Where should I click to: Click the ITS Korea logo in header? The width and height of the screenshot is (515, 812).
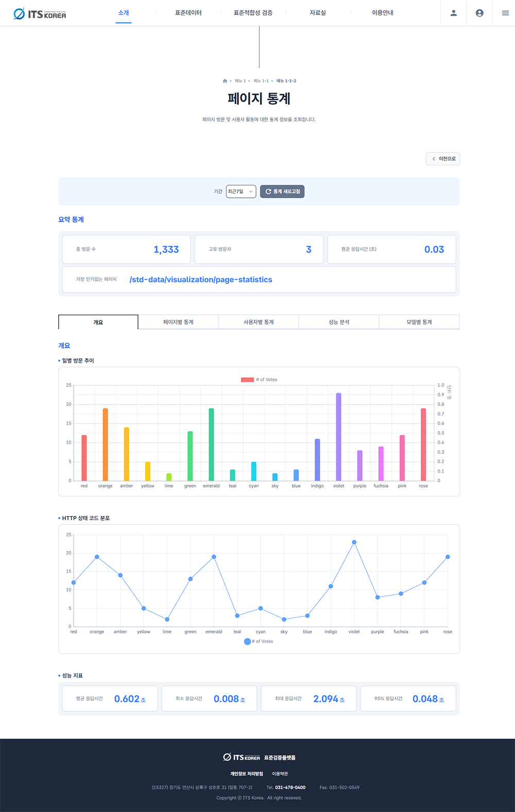(x=40, y=13)
